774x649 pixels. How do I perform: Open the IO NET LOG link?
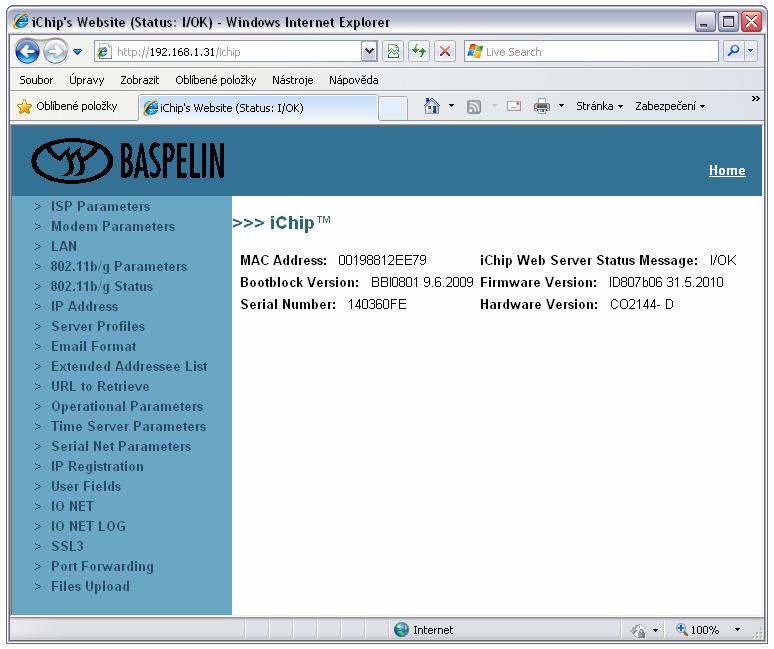click(x=88, y=526)
